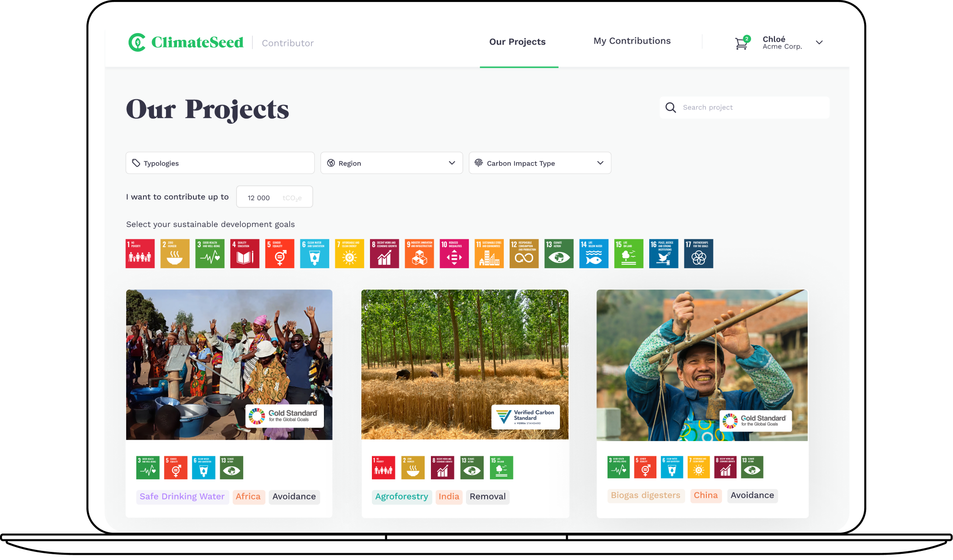
Task: Switch to Our Projects tab
Action: pyautogui.click(x=517, y=42)
